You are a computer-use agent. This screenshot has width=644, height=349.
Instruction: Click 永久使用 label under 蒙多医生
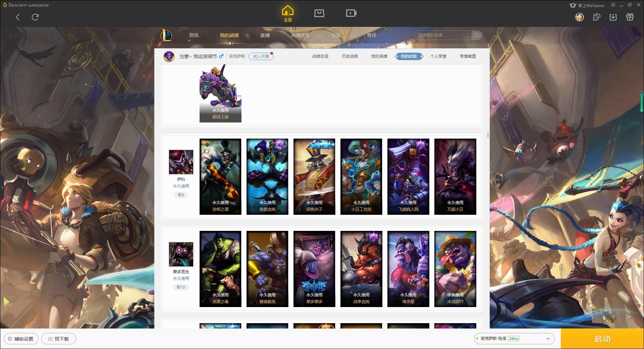[181, 278]
